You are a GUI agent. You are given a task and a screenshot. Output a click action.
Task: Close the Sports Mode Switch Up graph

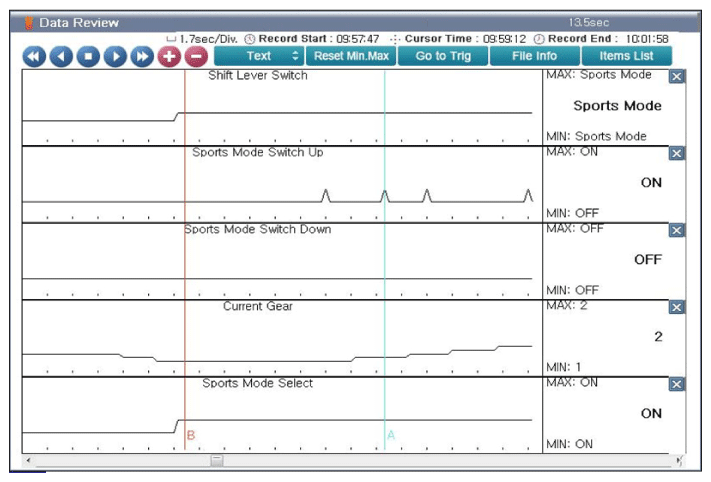pyautogui.click(x=677, y=154)
